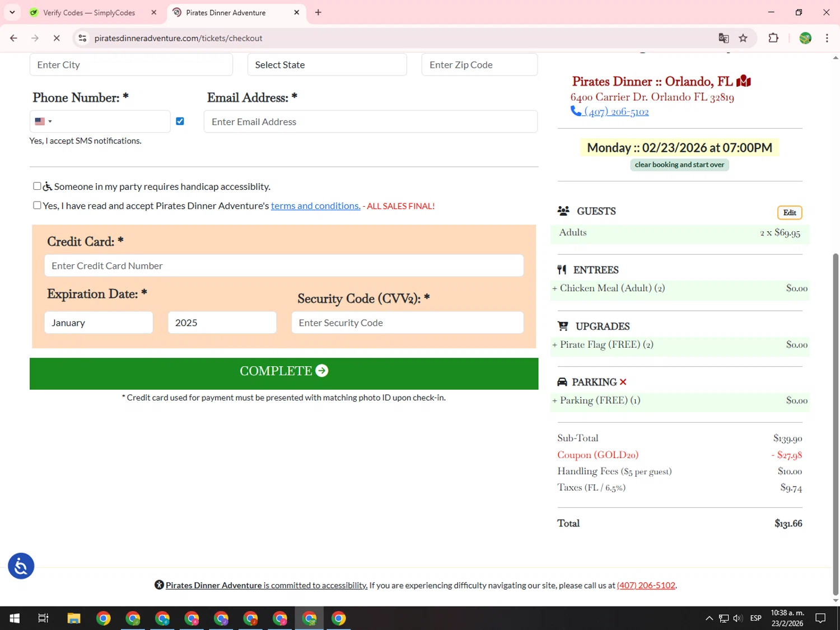
Task: Click the Total amount $131.66
Action: click(788, 523)
